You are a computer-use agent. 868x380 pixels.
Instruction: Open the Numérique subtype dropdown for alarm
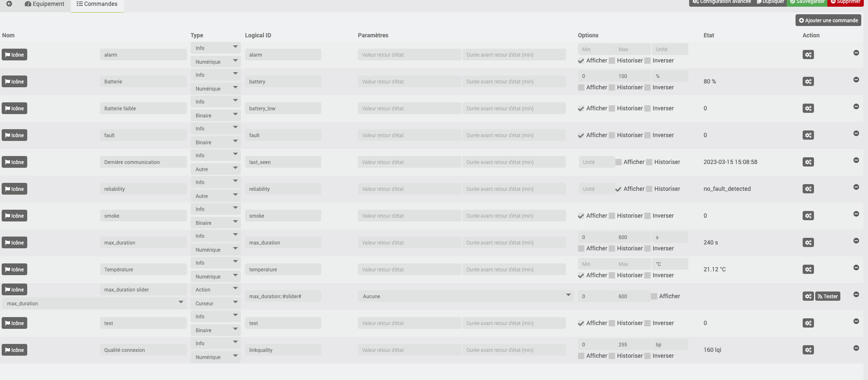point(215,62)
